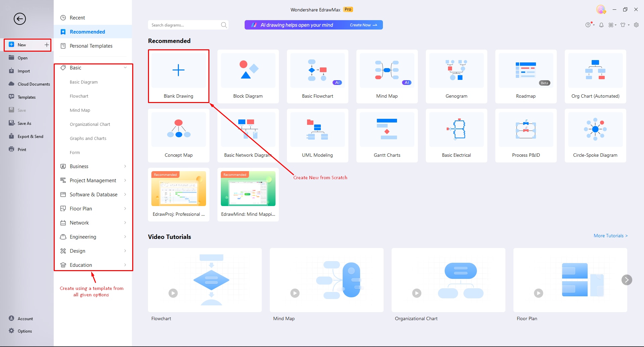Open the EdrawProj: Professional thumbnail
Viewport: 644px width, 347px height.
179,189
